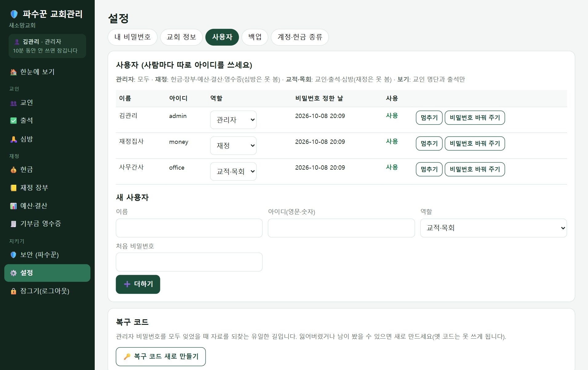The image size is (588, 370).
Task: Click 비밀번호 바꿔 주기 for 김관리
Action: (475, 118)
